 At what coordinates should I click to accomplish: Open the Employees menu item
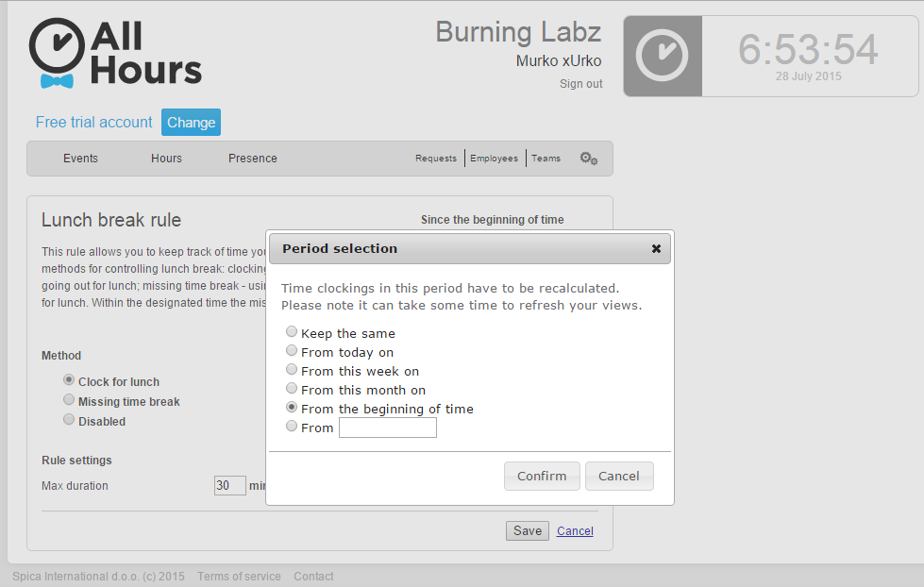[x=494, y=159]
